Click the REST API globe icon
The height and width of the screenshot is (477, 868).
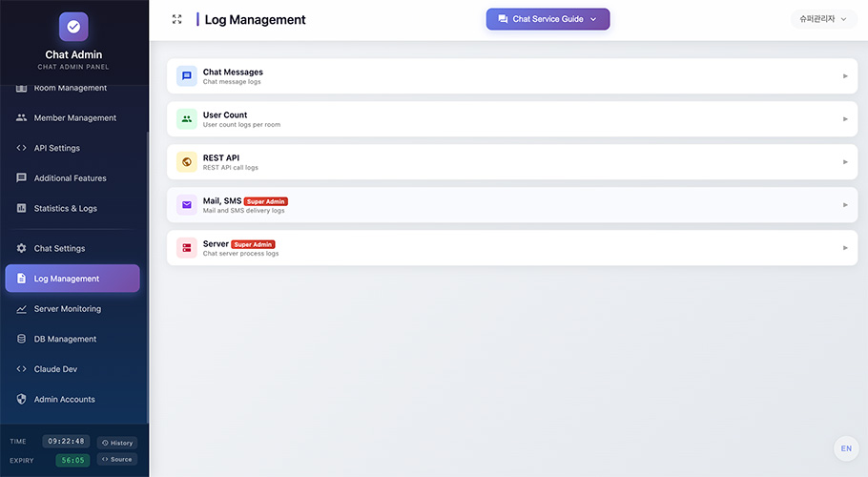pos(187,162)
